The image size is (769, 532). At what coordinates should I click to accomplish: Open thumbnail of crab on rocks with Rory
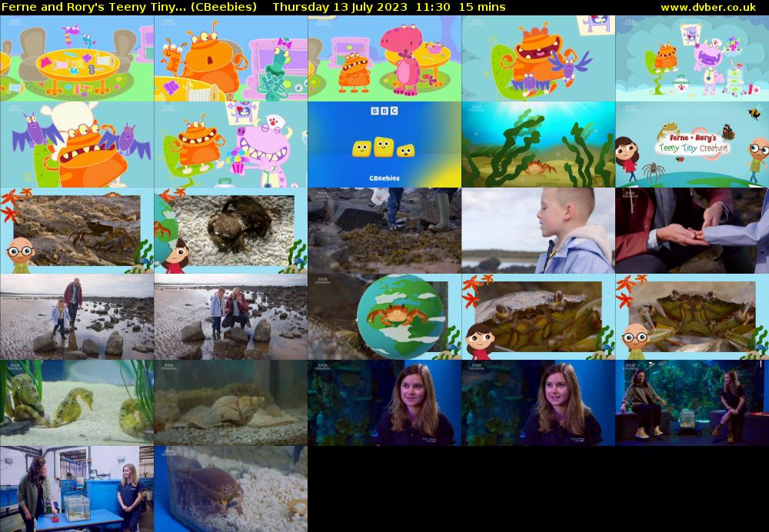77,231
